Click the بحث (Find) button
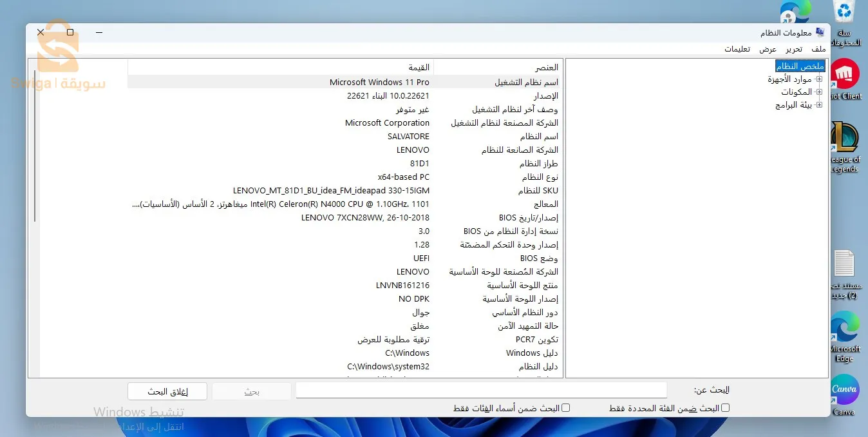 coord(251,391)
